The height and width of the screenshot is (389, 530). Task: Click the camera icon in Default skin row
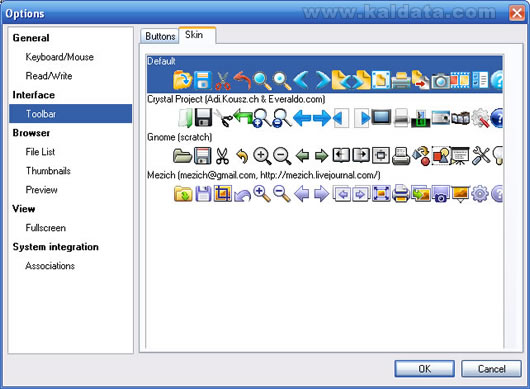[x=440, y=81]
